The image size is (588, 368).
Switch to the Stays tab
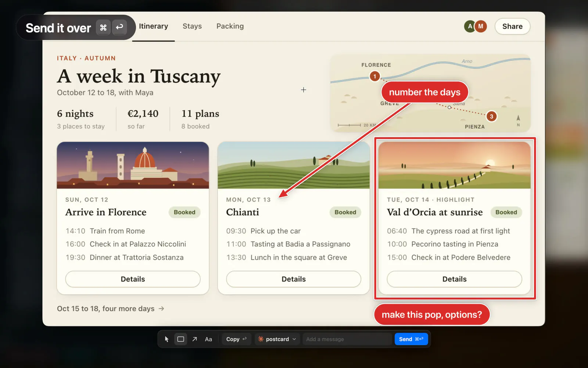[192, 26]
